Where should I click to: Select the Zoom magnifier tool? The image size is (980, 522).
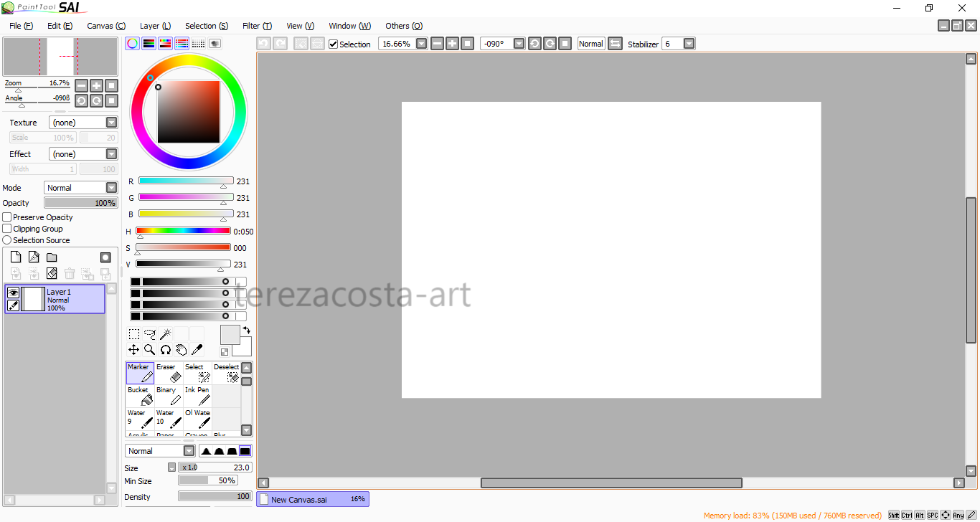click(x=150, y=350)
